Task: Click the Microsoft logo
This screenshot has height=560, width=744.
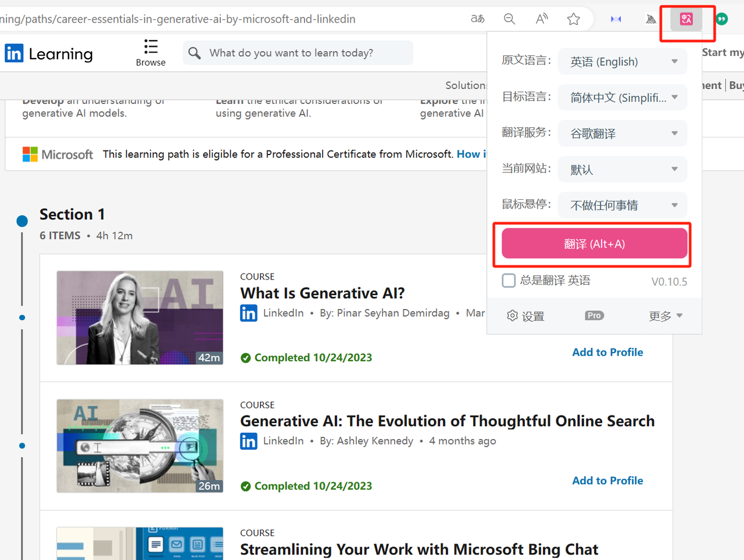Action: 58,154
